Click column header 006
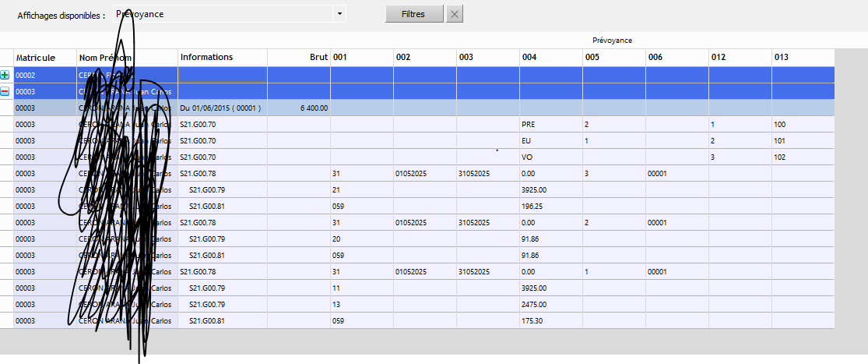 pyautogui.click(x=677, y=58)
